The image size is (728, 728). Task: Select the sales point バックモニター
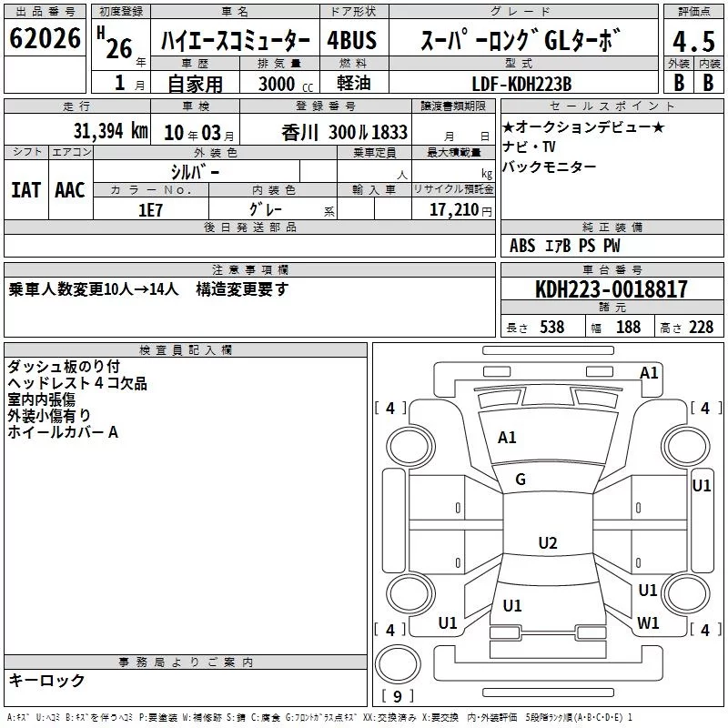[550, 167]
